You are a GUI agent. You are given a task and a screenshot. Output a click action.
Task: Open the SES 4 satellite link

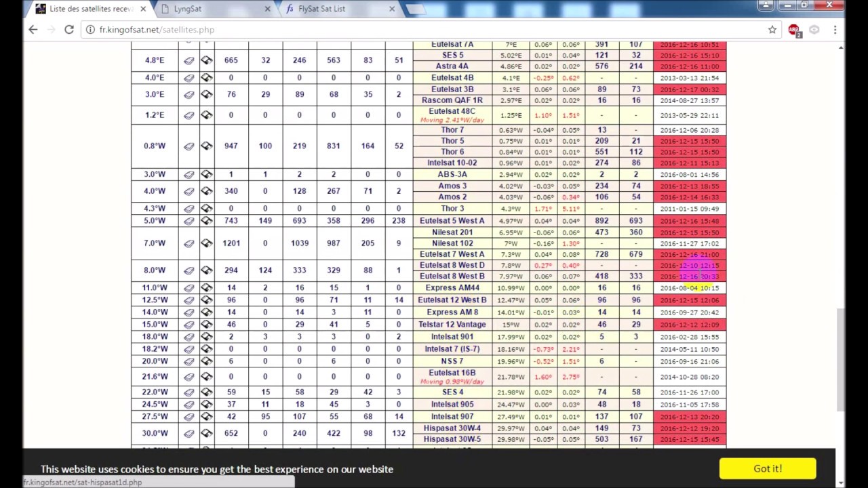pos(452,392)
